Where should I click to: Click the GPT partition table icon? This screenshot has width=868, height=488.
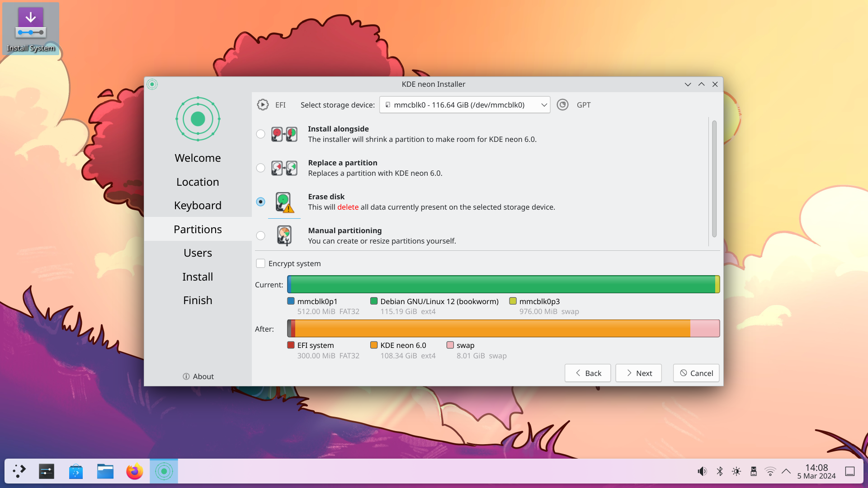562,105
